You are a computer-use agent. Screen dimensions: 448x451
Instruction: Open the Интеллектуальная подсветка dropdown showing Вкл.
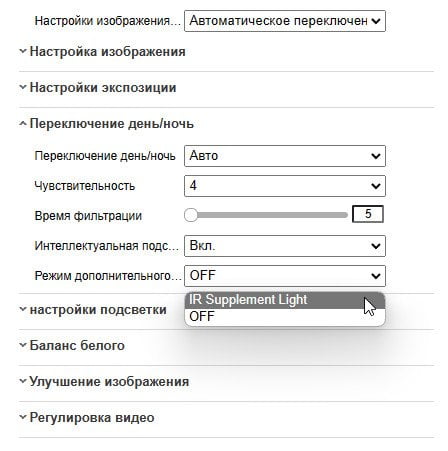pyautogui.click(x=285, y=246)
